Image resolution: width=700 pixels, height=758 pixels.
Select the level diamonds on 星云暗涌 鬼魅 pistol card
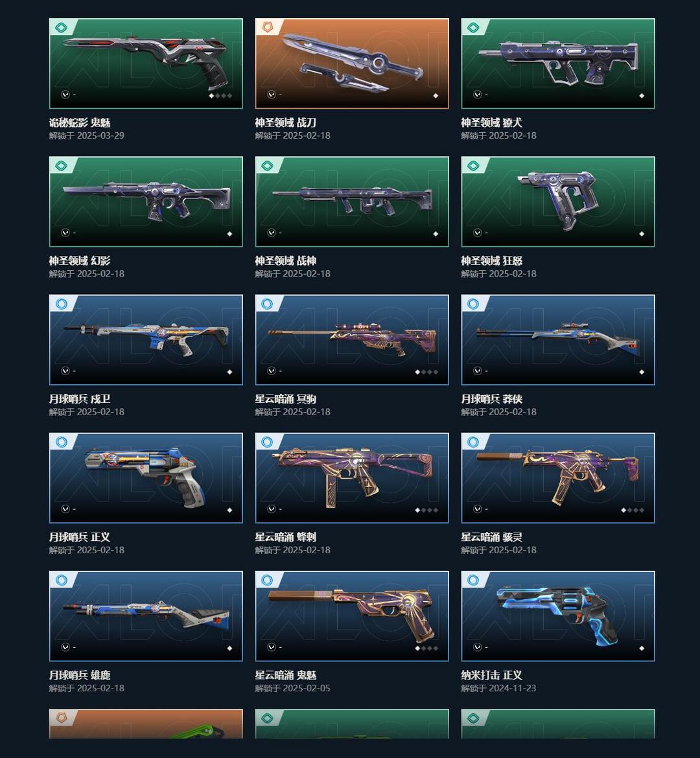426,649
